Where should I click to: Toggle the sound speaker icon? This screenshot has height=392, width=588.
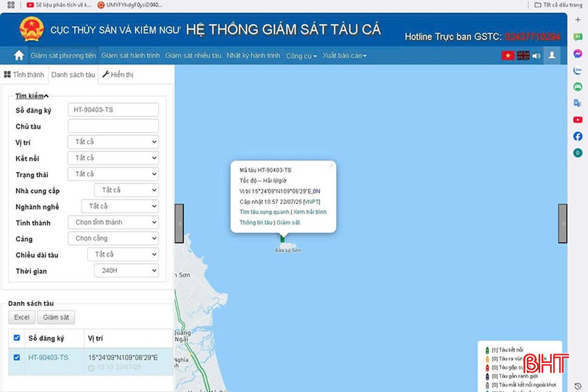[536, 55]
